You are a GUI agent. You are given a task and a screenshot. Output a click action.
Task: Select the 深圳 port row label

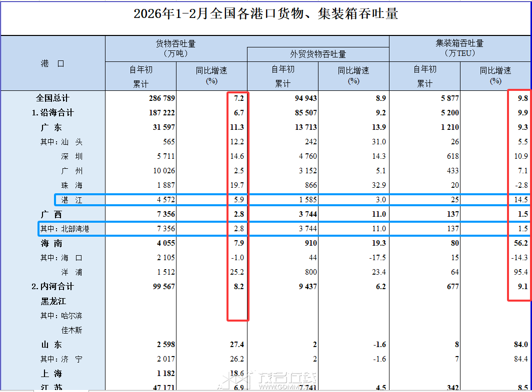[x=72, y=156]
